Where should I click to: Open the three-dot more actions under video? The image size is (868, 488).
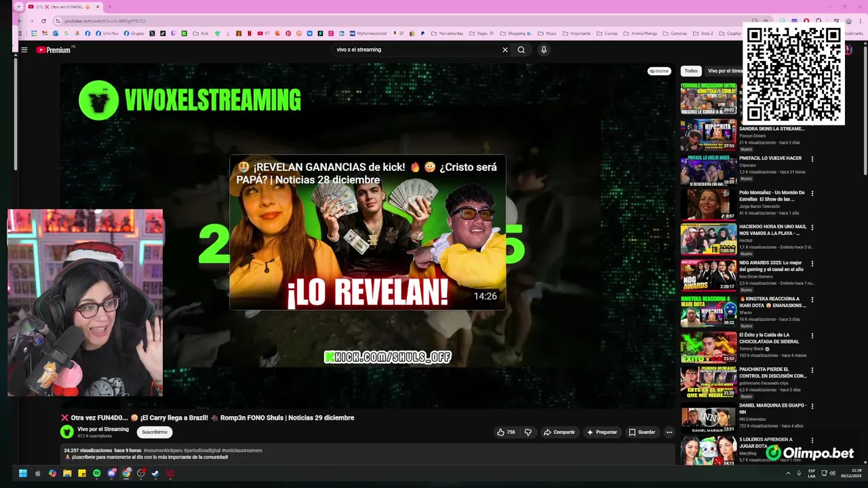coord(669,432)
